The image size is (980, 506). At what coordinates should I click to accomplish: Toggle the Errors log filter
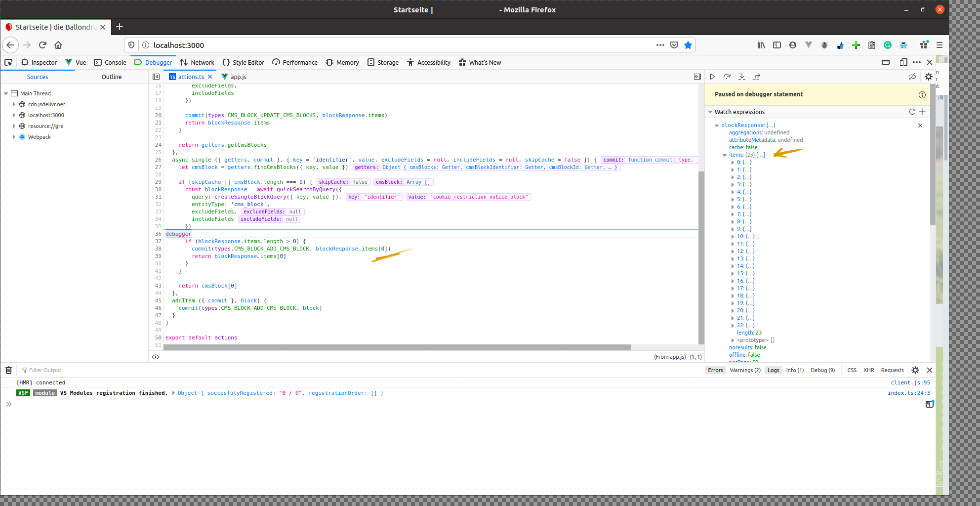click(x=715, y=370)
